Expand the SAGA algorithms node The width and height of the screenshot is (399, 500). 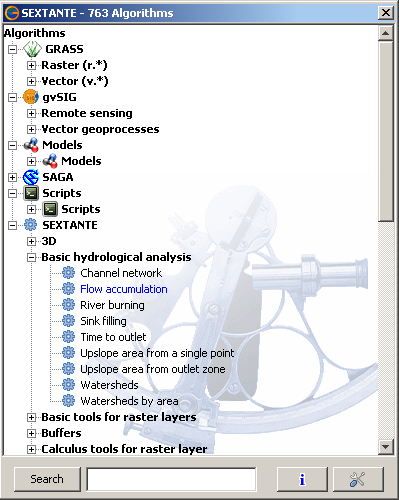(12, 177)
